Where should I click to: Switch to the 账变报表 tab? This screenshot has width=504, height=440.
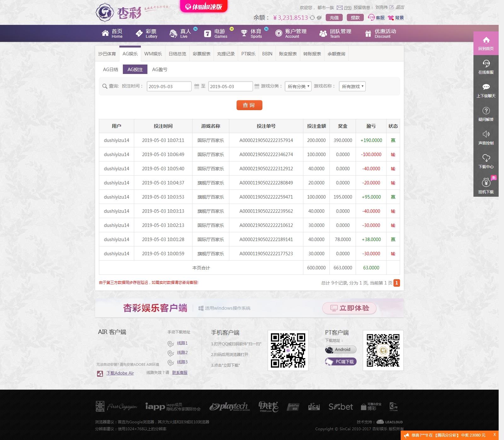(x=288, y=54)
